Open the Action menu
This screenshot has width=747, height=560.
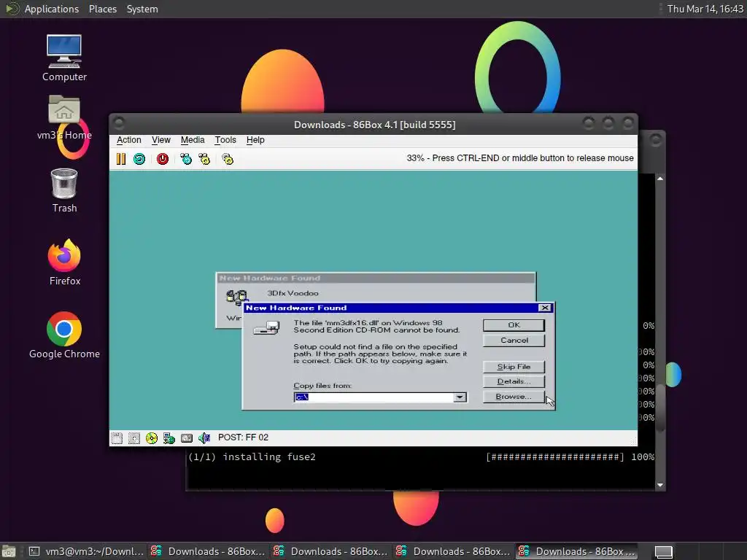(x=128, y=140)
